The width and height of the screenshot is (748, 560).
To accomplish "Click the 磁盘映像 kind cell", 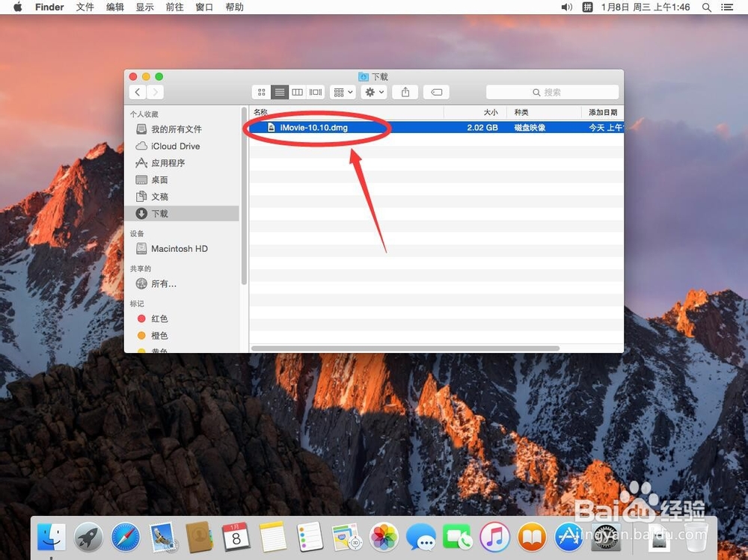I will point(530,127).
